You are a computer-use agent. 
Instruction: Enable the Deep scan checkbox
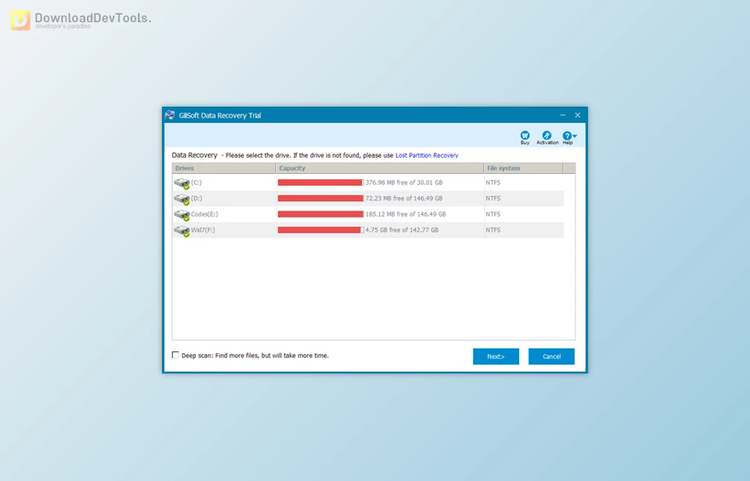click(175, 355)
